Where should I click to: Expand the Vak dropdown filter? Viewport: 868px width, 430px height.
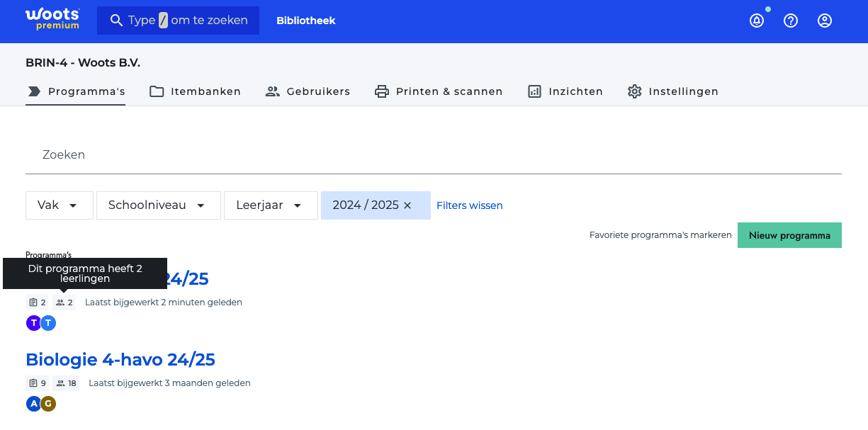[x=59, y=205]
